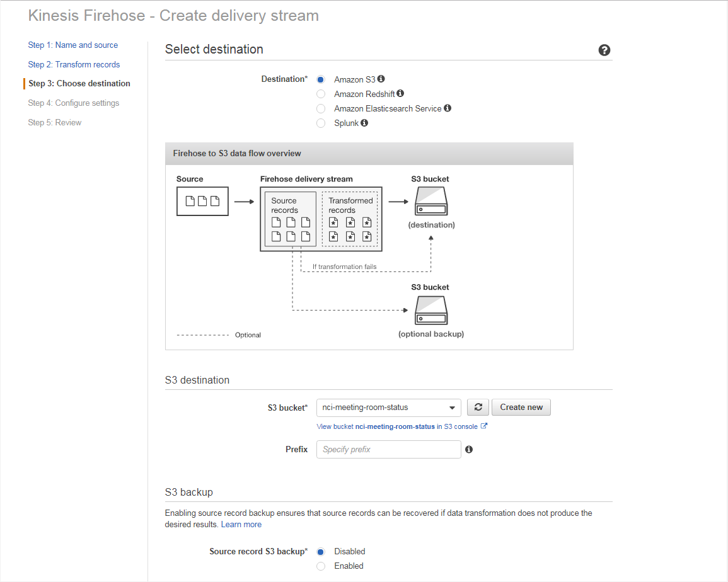This screenshot has height=582, width=728.
Task: Set source record S3 backup to Enabled
Action: coord(321,566)
